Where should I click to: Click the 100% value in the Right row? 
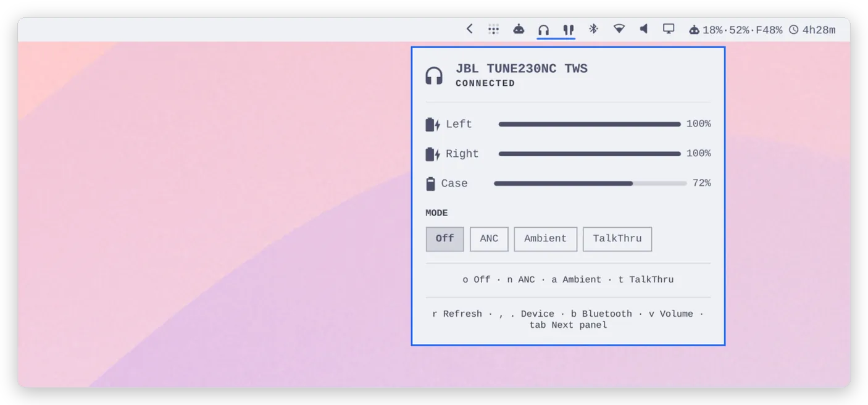tap(699, 154)
